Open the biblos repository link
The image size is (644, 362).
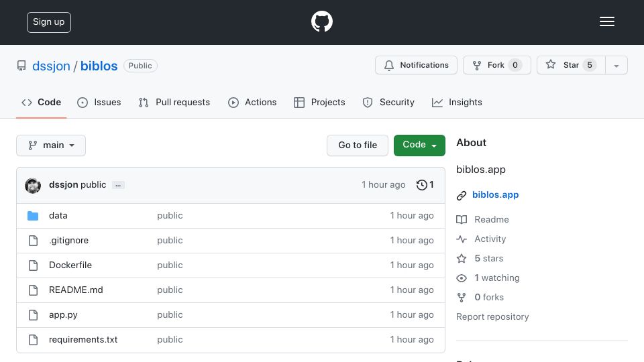(99, 66)
